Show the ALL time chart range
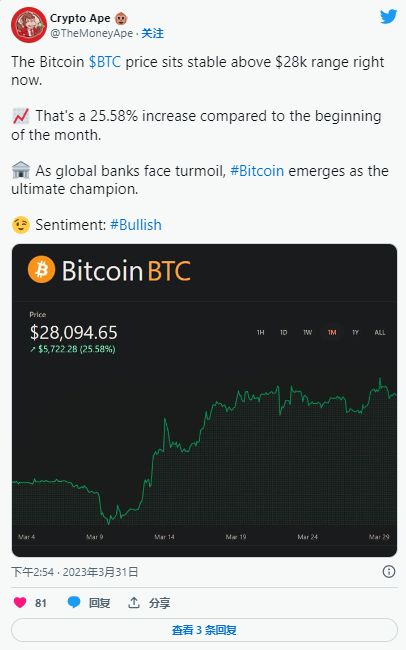This screenshot has width=406, height=650. [380, 332]
